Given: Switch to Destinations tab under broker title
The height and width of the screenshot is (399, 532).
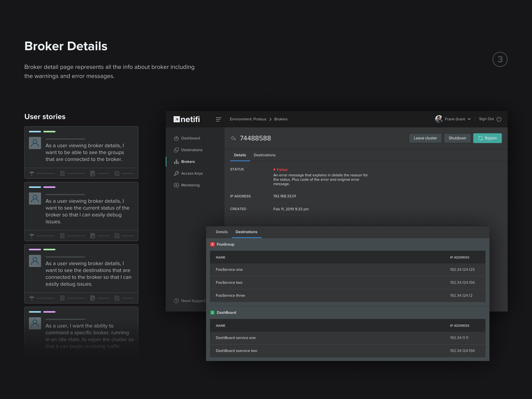Looking at the screenshot, I should click(264, 155).
